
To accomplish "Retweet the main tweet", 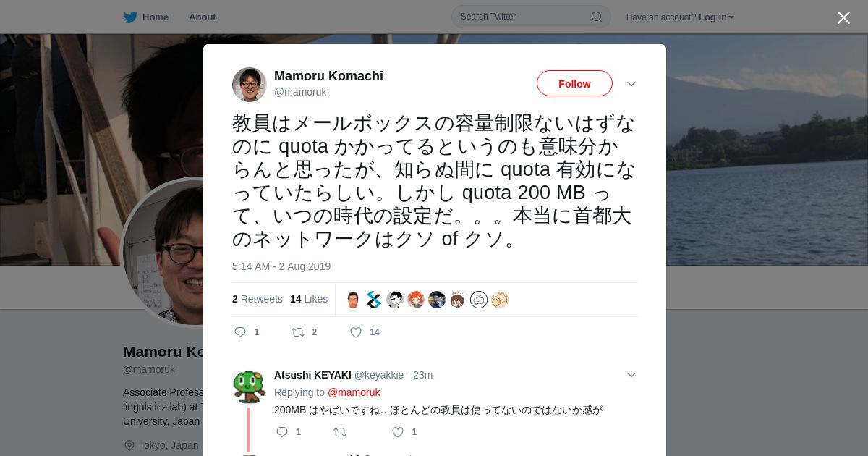I will [297, 332].
